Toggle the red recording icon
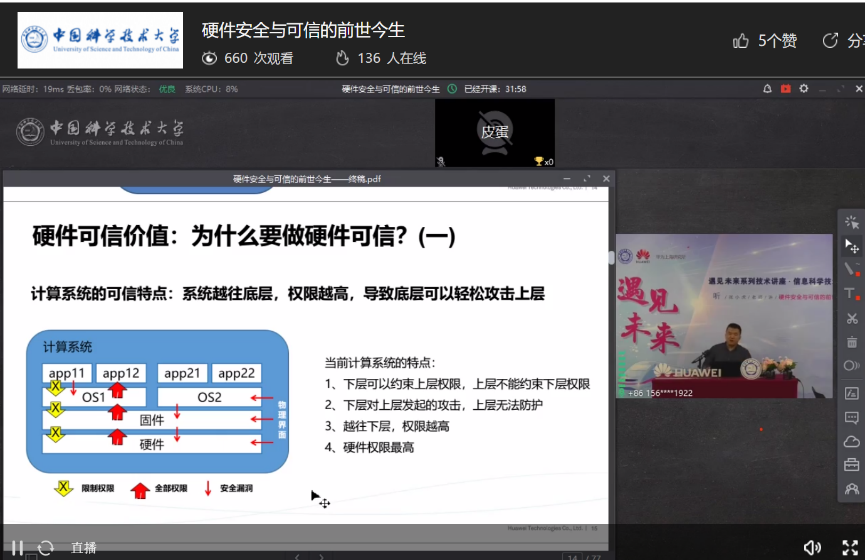The width and height of the screenshot is (865, 560). pos(785,89)
